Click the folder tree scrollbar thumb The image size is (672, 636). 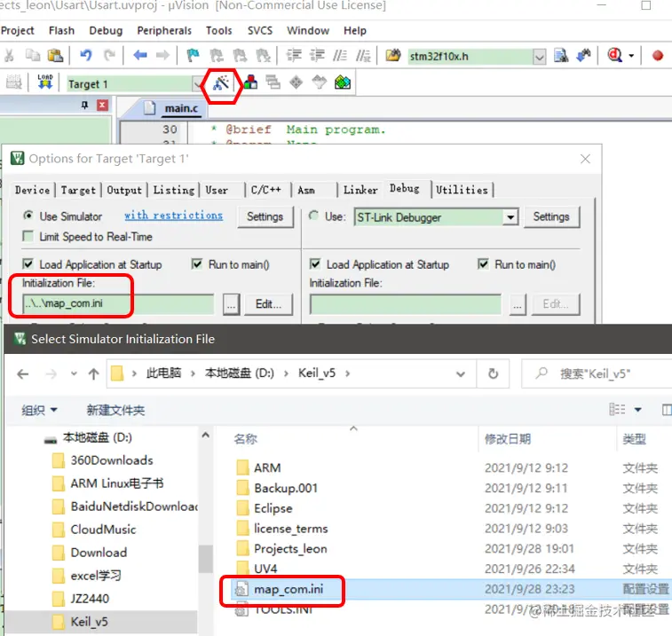[x=206, y=559]
